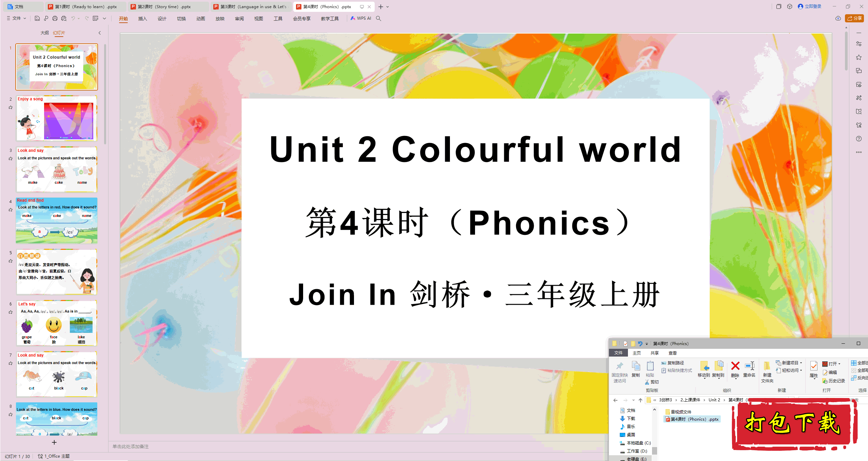Click the cloud sync icon near Share
The width and height of the screenshot is (868, 461).
click(838, 18)
